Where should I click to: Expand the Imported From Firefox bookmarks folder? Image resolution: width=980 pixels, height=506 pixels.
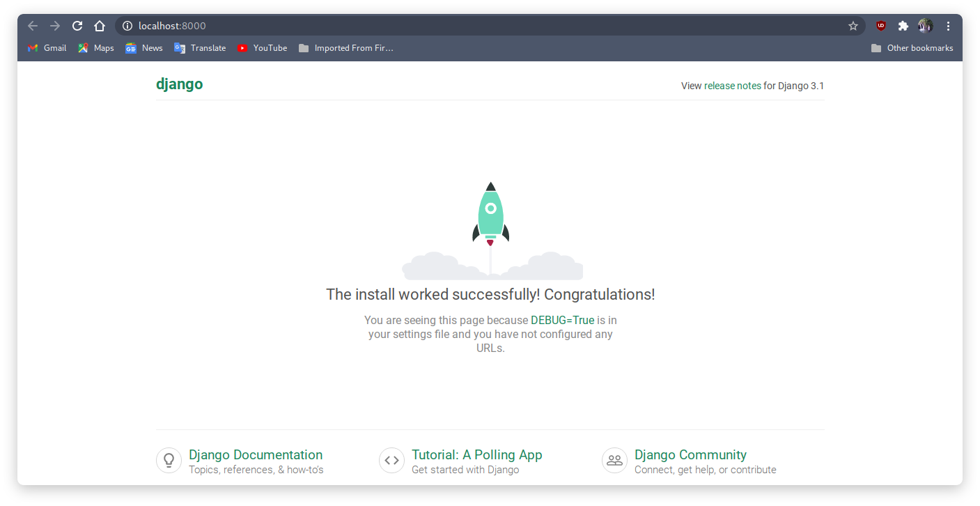click(x=346, y=48)
